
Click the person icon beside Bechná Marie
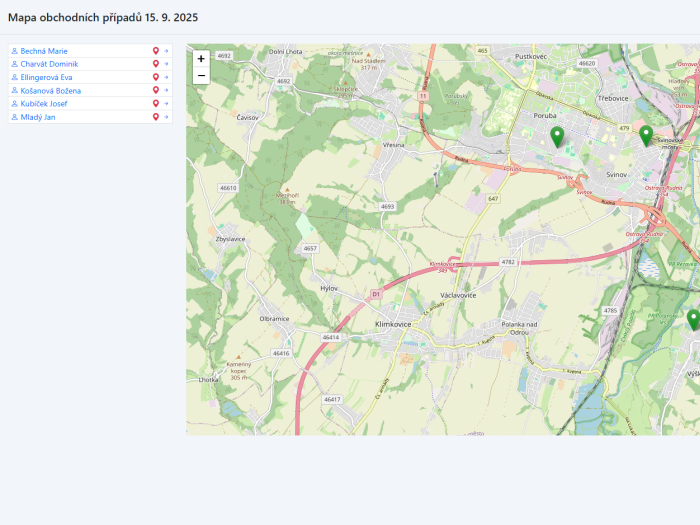click(x=15, y=51)
